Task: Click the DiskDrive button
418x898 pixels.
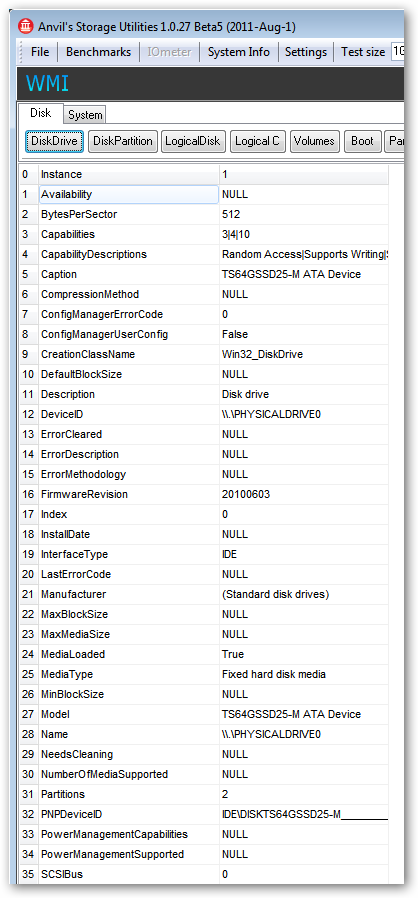Action: 54,141
